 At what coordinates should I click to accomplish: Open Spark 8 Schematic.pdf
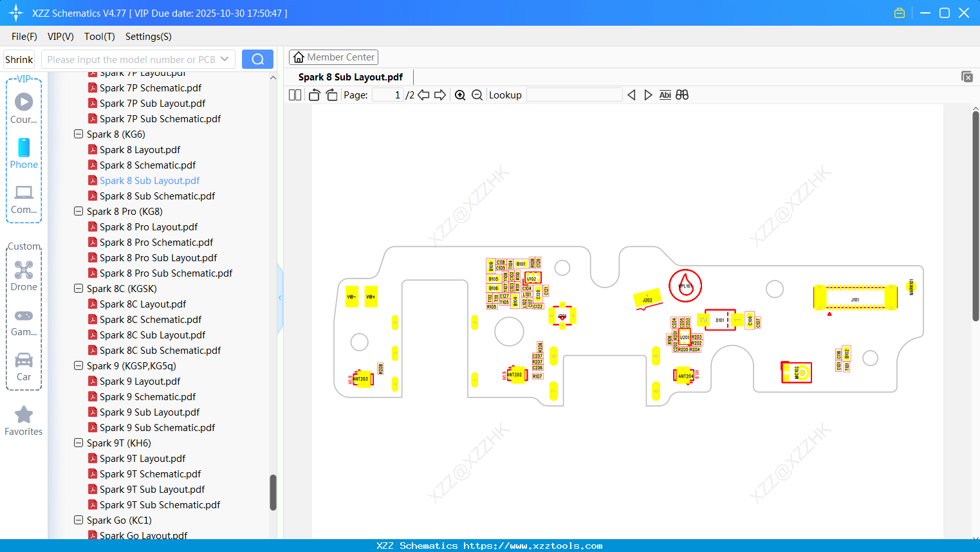[149, 165]
